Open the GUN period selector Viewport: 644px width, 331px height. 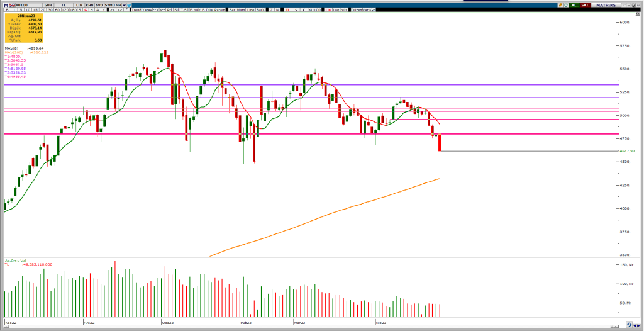point(48,5)
